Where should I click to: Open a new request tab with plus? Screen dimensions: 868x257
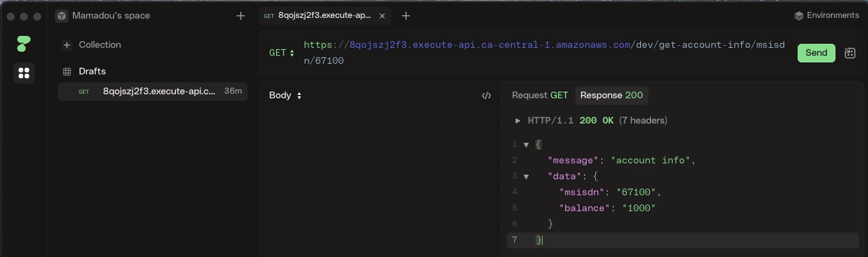point(406,16)
